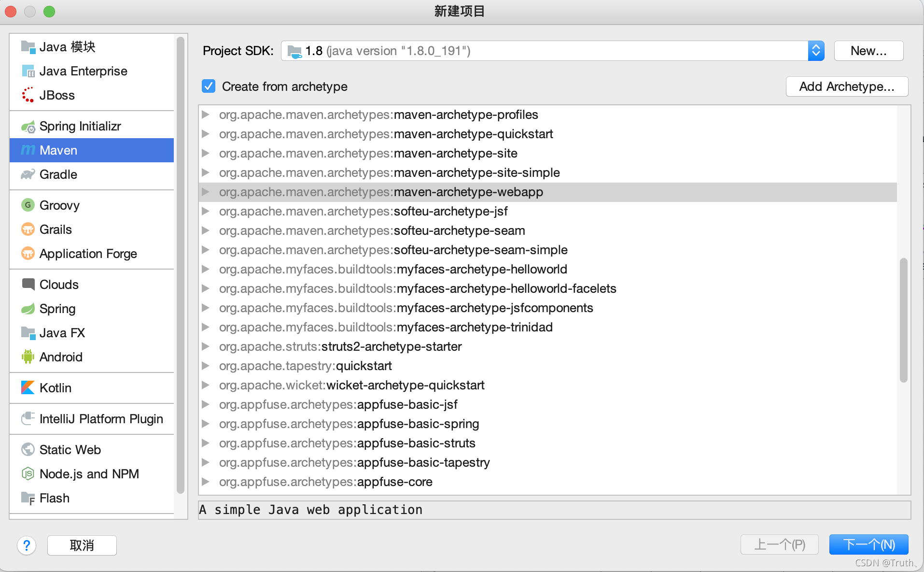Select org.apache.tapestry:quickstart row
924x572 pixels.
pos(547,366)
